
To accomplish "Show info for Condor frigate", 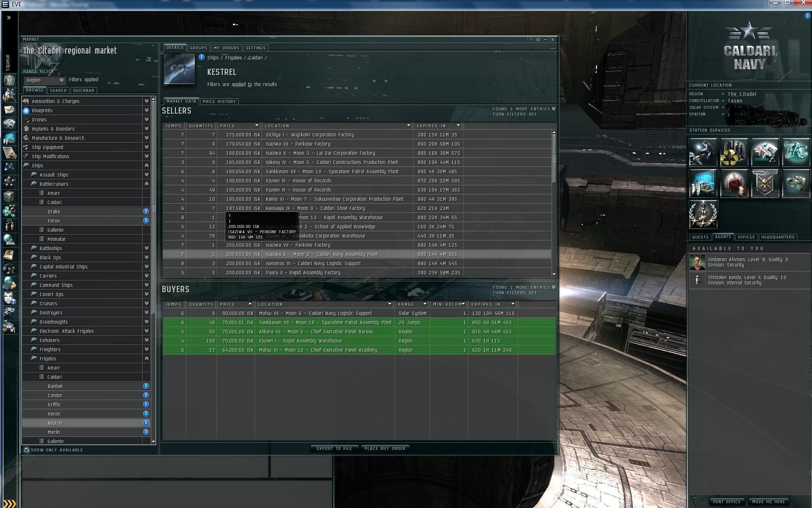I will 146,395.
